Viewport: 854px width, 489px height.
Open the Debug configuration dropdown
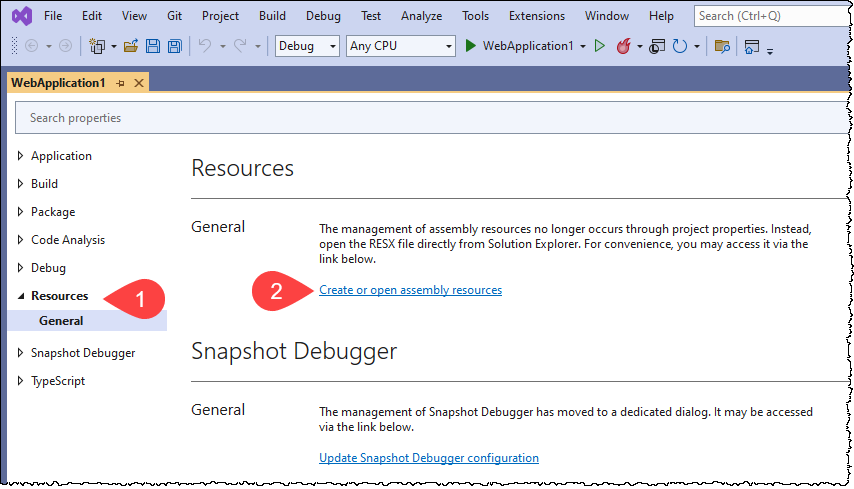coord(307,46)
